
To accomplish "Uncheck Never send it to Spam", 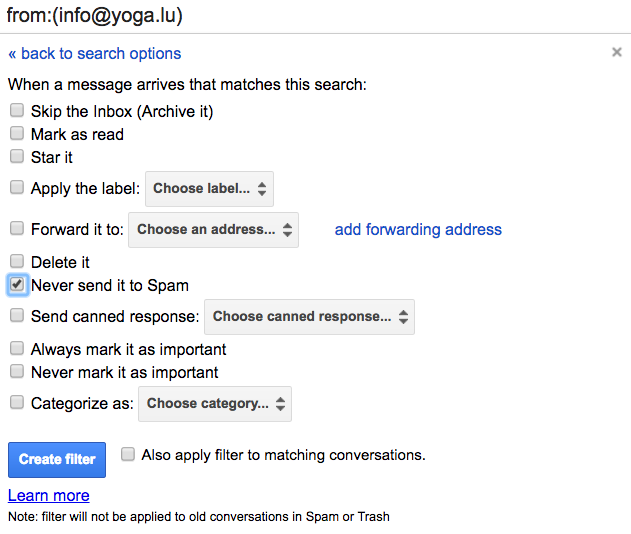I will (x=17, y=285).
